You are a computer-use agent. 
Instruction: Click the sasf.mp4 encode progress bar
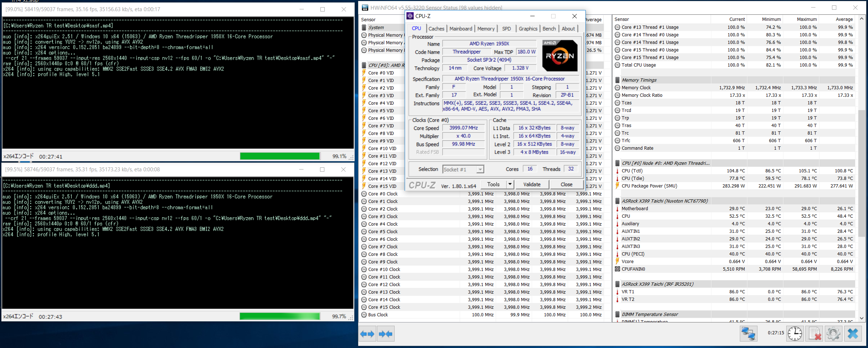tap(280, 156)
